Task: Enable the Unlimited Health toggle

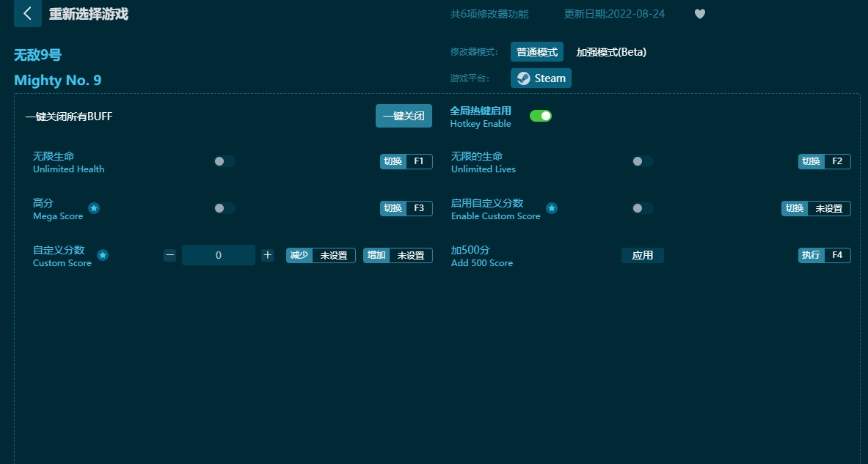Action: point(225,161)
